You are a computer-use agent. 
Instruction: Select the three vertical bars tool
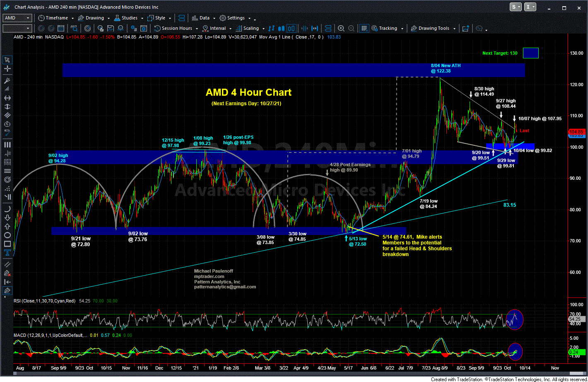point(7,145)
